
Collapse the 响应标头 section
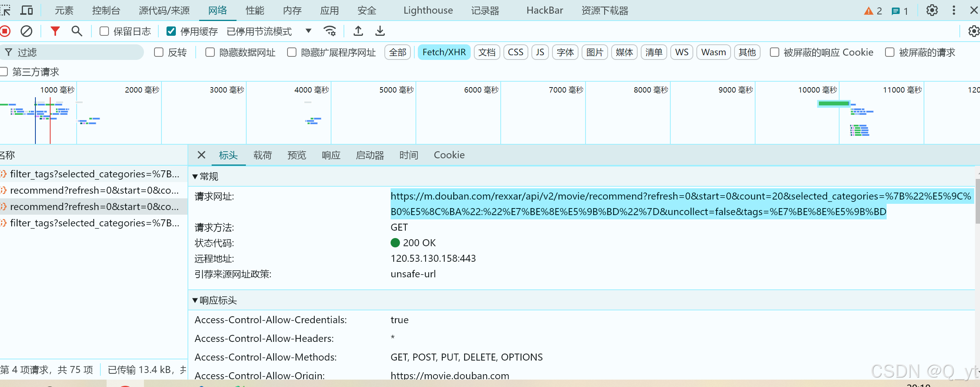tap(195, 300)
